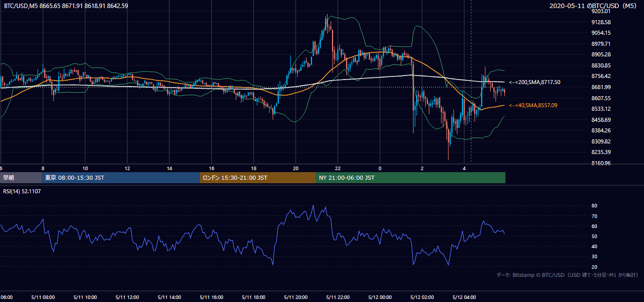Click the BTC/USD,M5 OHLC header text

click(66, 6)
